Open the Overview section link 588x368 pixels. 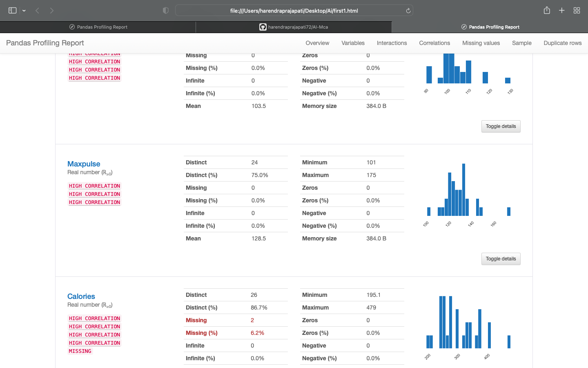coord(317,43)
